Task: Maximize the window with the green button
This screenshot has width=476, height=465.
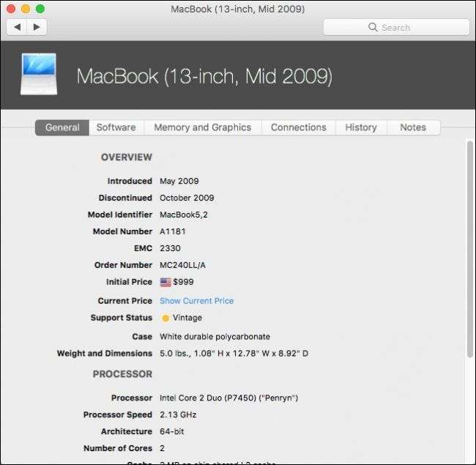Action: [40, 9]
